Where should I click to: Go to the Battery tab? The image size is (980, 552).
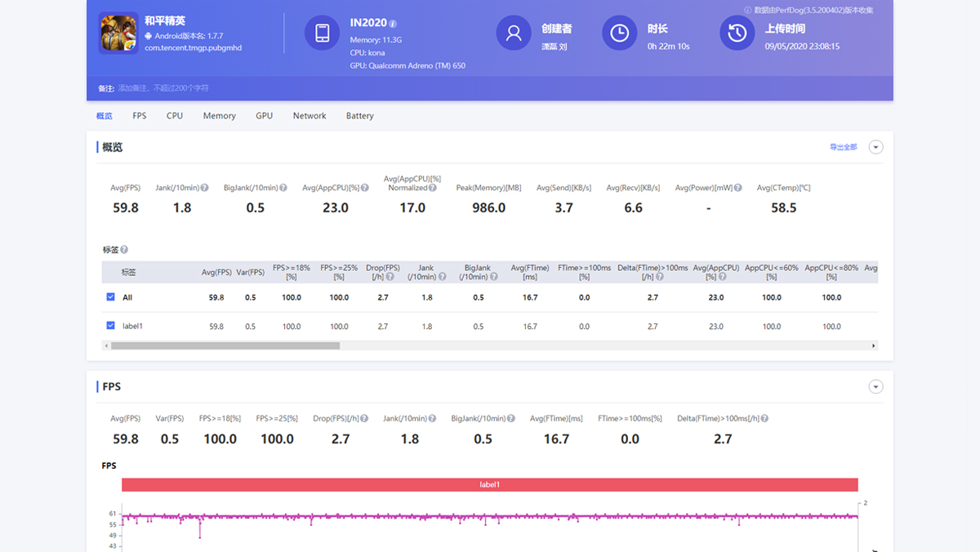(x=359, y=116)
